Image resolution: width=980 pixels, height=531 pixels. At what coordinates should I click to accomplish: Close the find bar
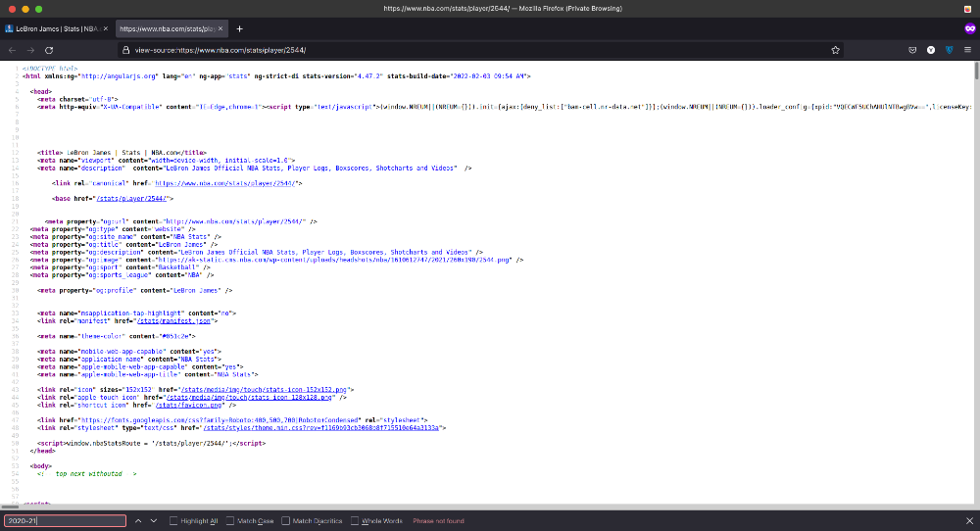(x=969, y=521)
